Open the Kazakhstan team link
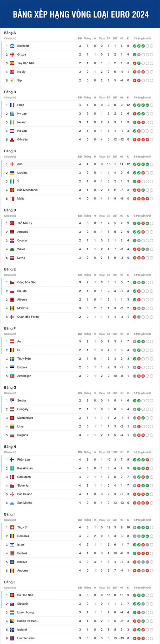The image size is (160, 644). pos(25,468)
